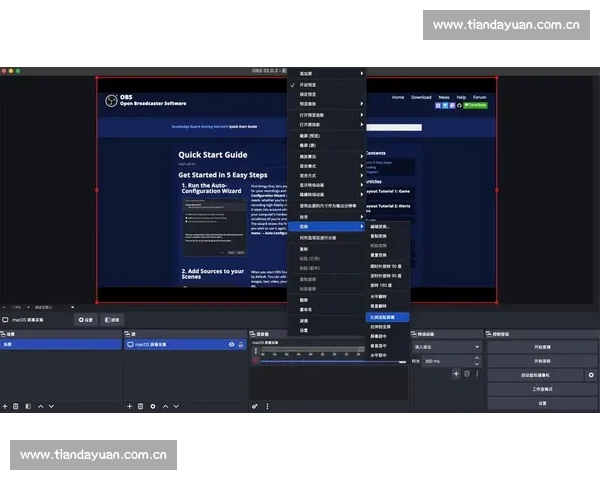The image size is (600, 480).
Task: Open 设置 button at bottom of controls panel
Action: coord(542,403)
